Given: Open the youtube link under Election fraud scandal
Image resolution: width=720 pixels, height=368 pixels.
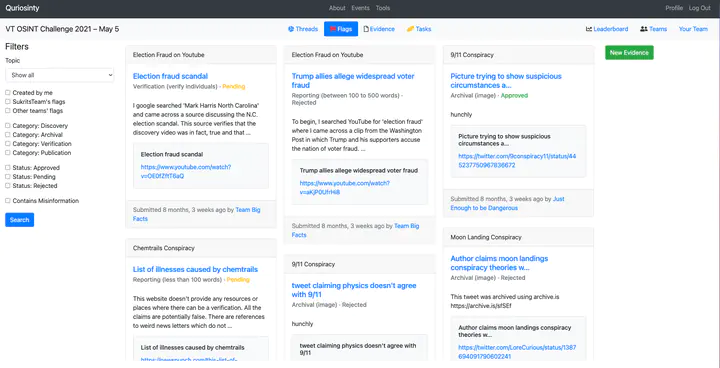Looking at the screenshot, I should pyautogui.click(x=186, y=171).
